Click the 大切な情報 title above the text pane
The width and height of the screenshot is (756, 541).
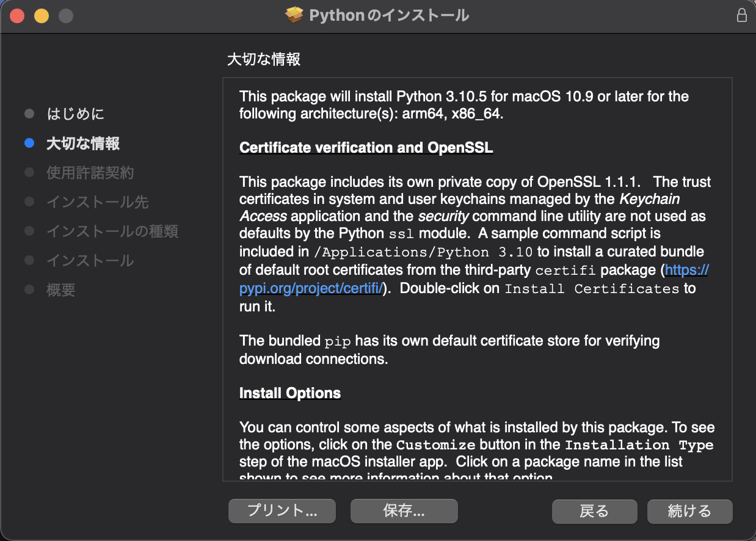(264, 59)
